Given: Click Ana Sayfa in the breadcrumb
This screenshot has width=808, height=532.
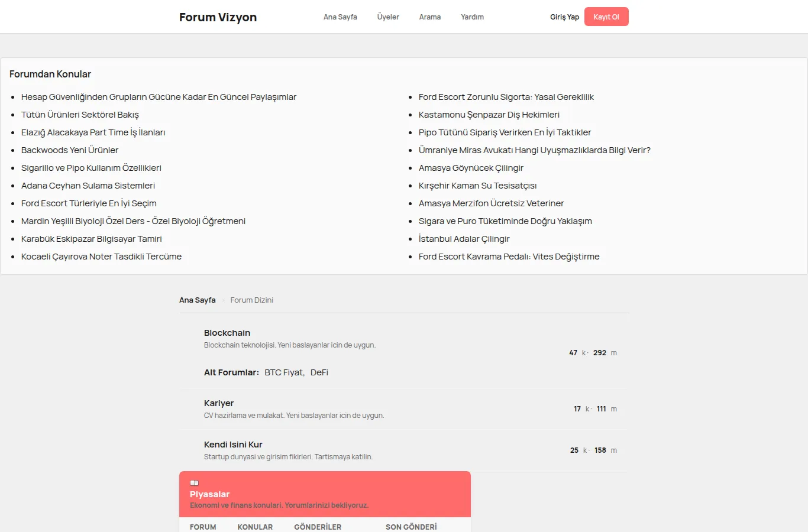Looking at the screenshot, I should click(198, 300).
